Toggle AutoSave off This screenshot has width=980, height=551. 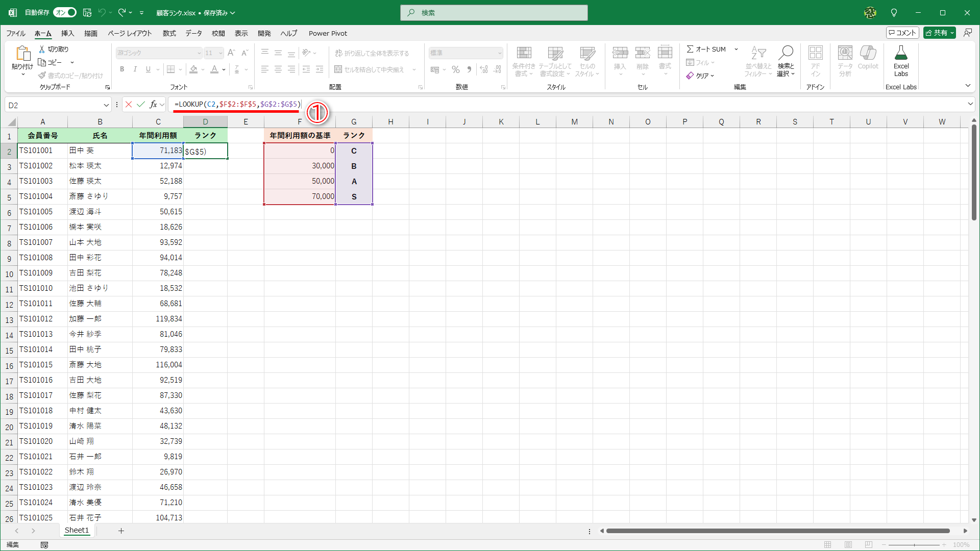pos(64,13)
